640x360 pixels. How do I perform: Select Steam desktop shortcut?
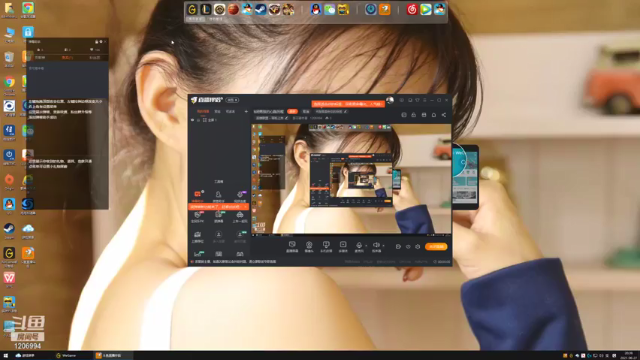9,229
